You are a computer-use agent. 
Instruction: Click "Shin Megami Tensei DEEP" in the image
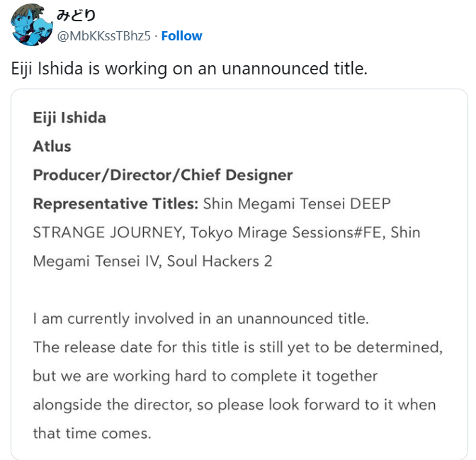point(297,204)
